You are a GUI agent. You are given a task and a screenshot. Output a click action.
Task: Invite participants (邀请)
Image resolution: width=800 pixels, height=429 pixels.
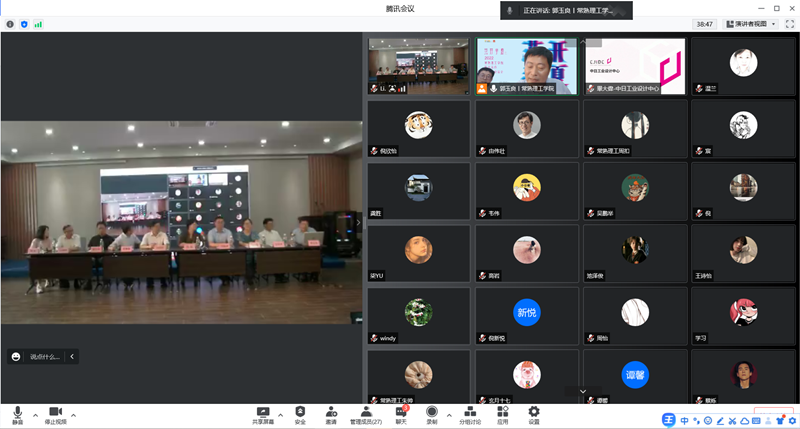click(331, 415)
